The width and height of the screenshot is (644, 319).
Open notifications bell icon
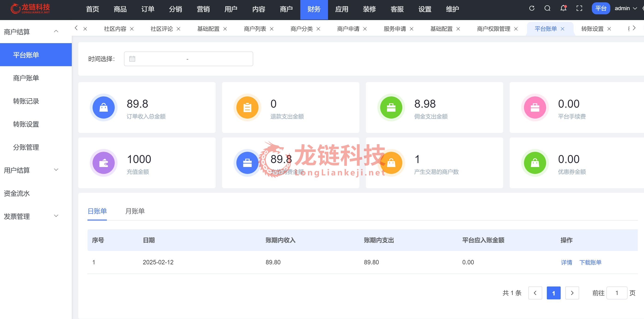click(x=563, y=8)
